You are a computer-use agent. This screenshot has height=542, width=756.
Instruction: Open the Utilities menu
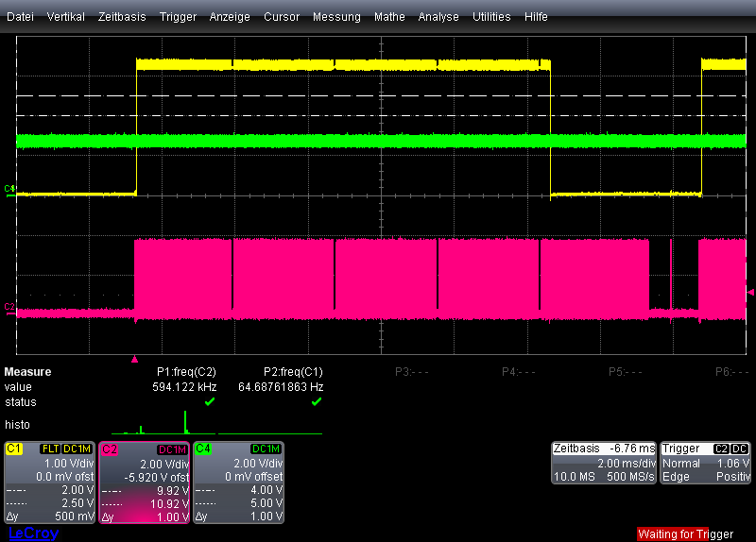click(491, 17)
